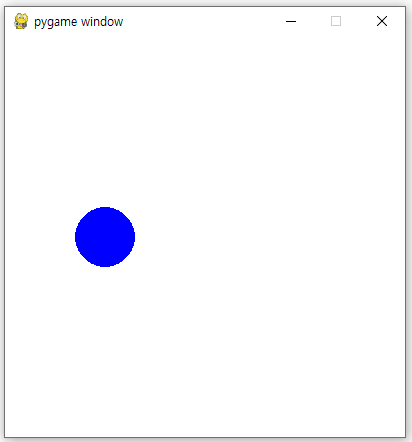Click the center of the white canvas
The image size is (412, 442).
tap(205, 237)
